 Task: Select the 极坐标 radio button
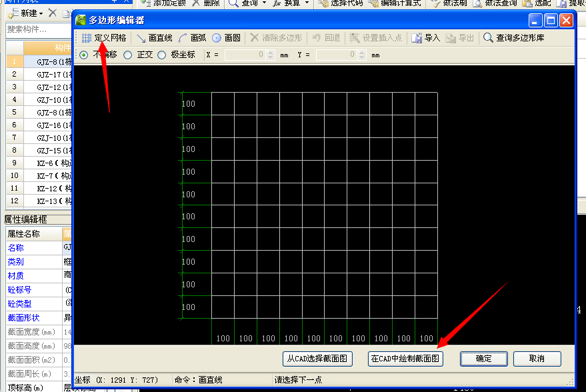(x=162, y=55)
